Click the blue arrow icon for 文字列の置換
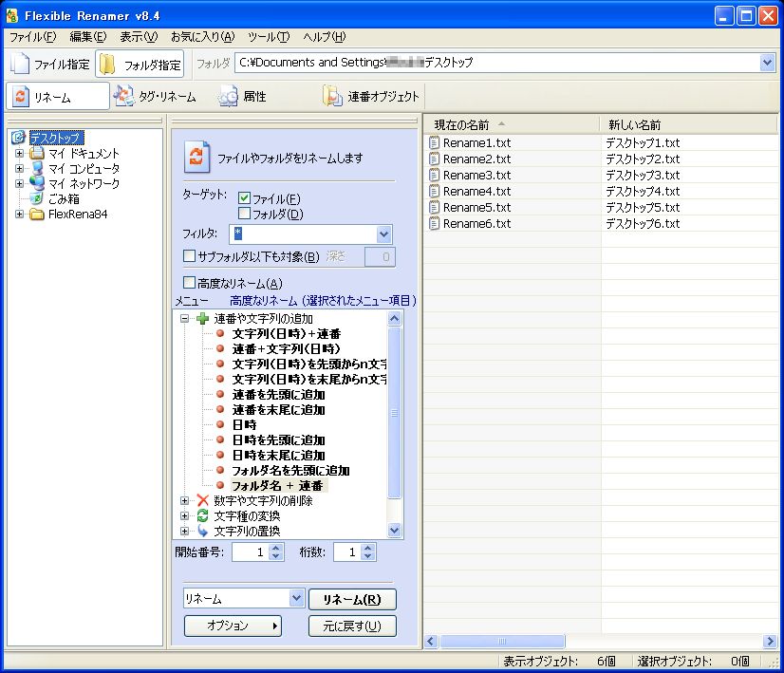 coord(202,531)
